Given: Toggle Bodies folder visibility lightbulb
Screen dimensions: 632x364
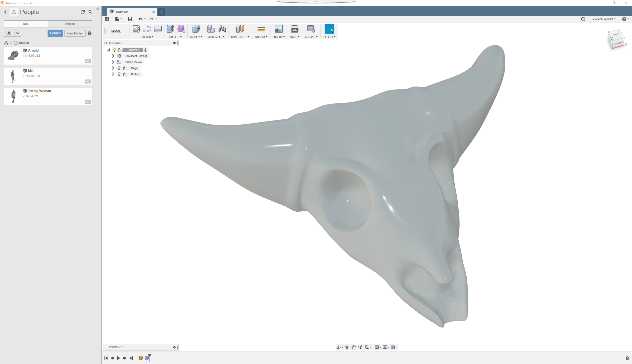Looking at the screenshot, I should click(119, 74).
